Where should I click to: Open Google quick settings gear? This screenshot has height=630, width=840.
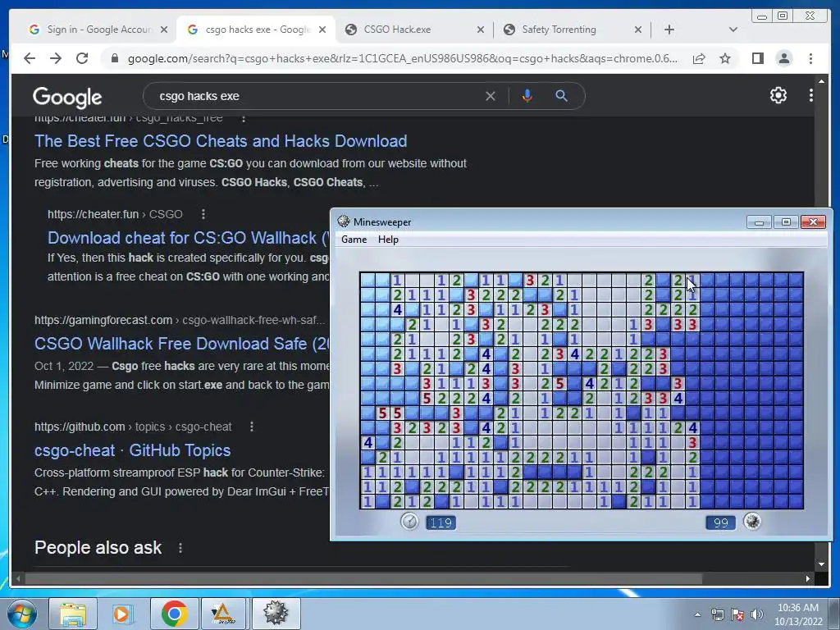[x=778, y=95]
